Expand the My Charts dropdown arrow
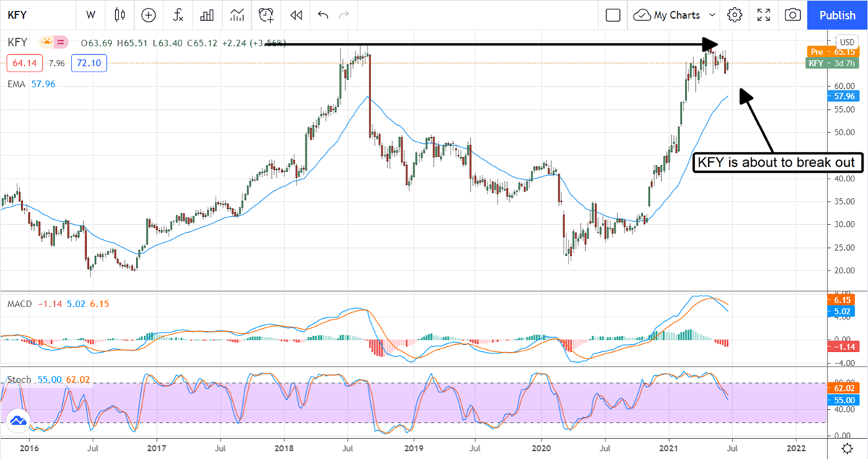The image size is (868, 459). click(x=712, y=14)
